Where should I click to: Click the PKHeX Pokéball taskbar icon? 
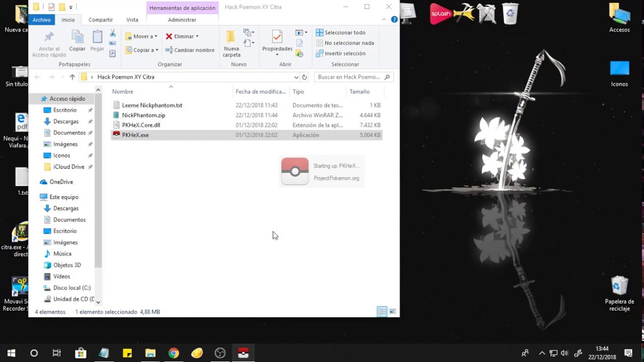243,353
